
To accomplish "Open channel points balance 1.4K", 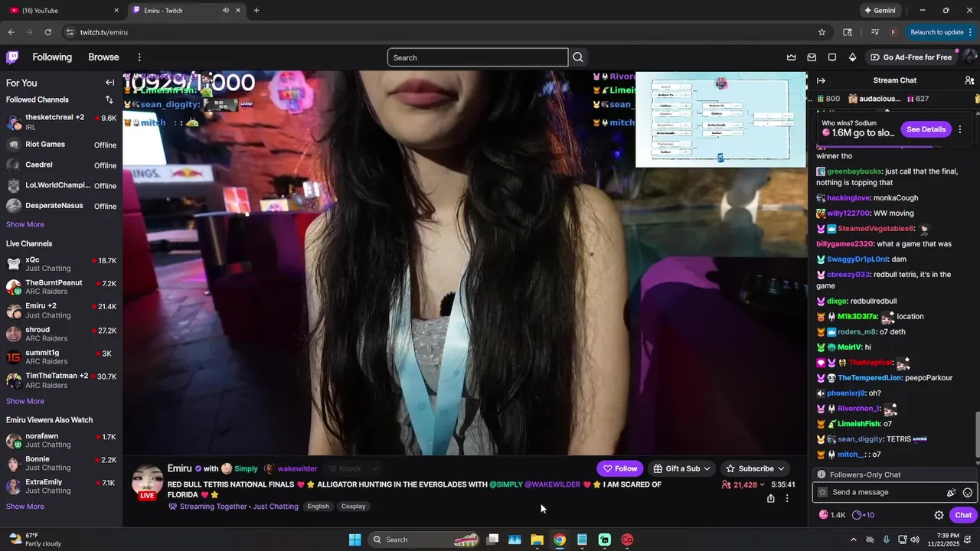I will (832, 515).
